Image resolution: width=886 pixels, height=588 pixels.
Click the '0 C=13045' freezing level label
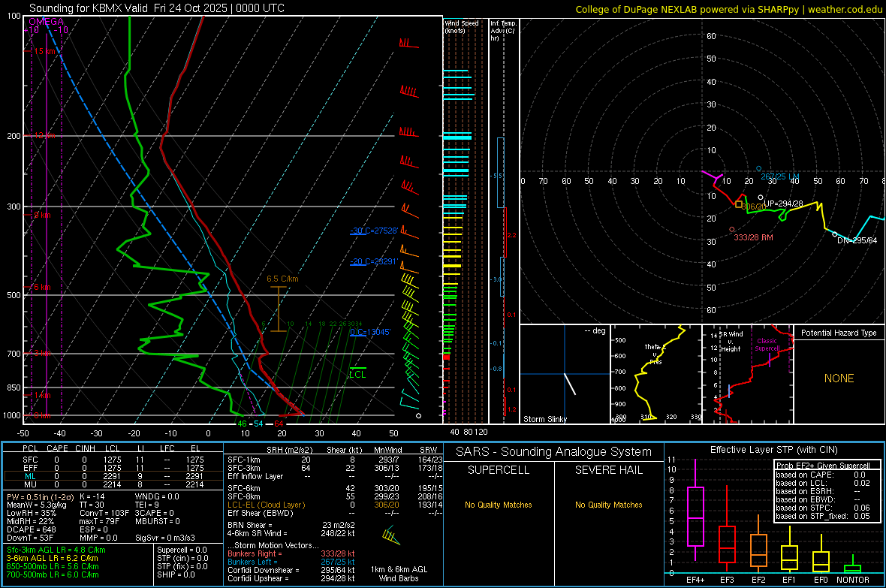(x=370, y=332)
